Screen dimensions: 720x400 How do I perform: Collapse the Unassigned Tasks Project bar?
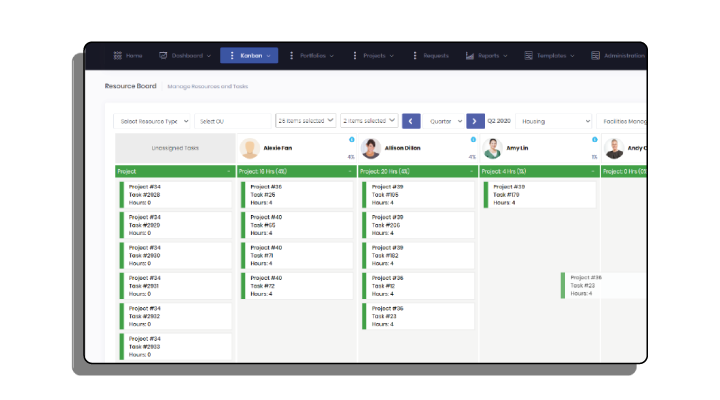pyautogui.click(x=229, y=171)
